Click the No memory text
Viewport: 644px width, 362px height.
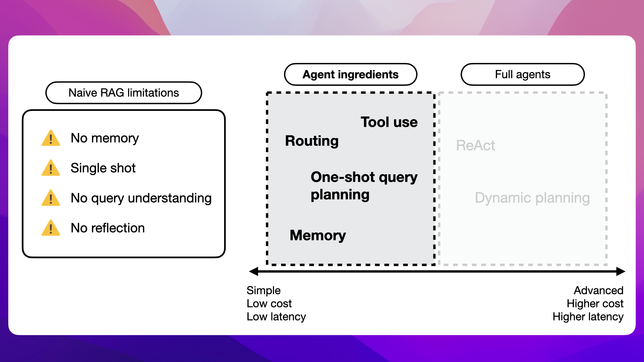point(105,138)
